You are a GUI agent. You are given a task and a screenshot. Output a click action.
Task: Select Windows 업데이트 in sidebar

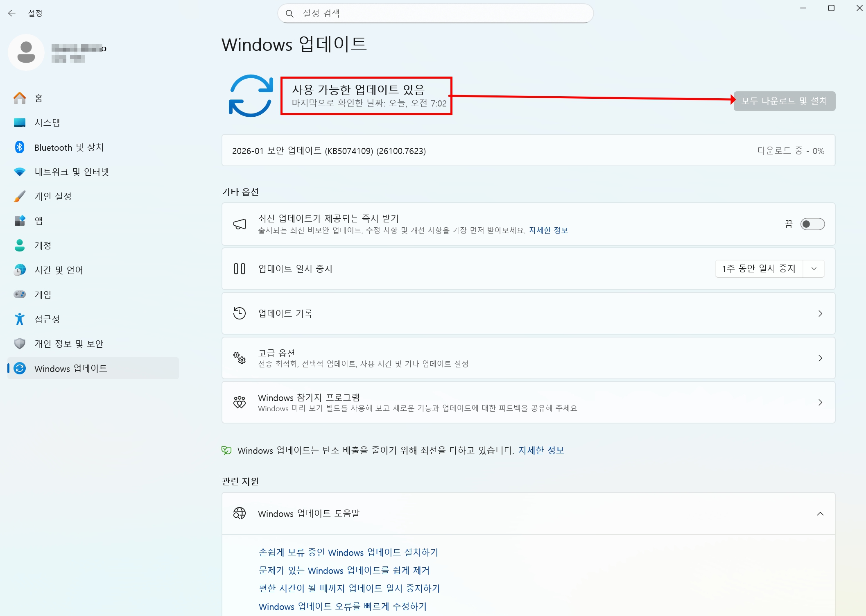point(93,368)
